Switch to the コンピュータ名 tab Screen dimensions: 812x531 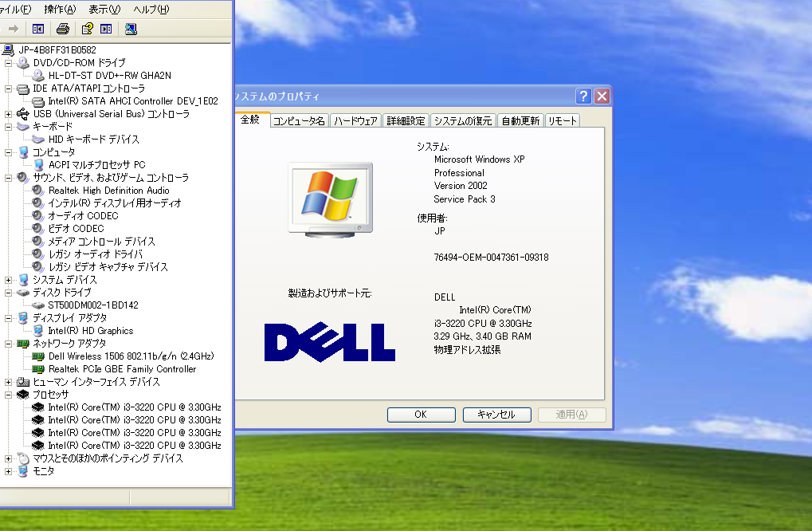click(x=299, y=120)
